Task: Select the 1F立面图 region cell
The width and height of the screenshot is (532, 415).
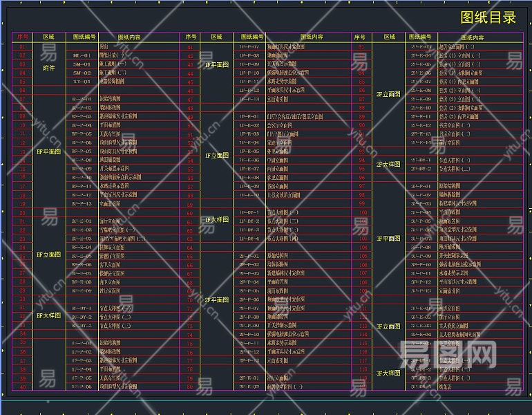Action: pyautogui.click(x=216, y=156)
